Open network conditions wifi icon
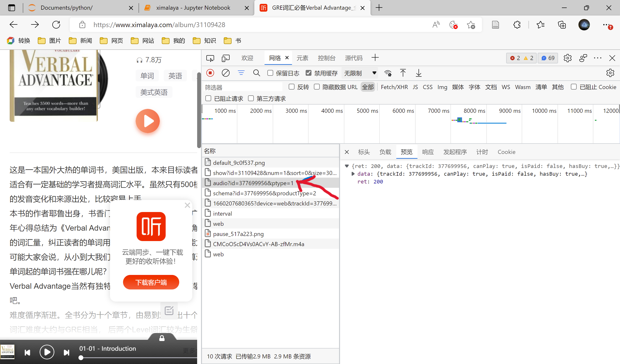The image size is (620, 364). click(x=388, y=73)
